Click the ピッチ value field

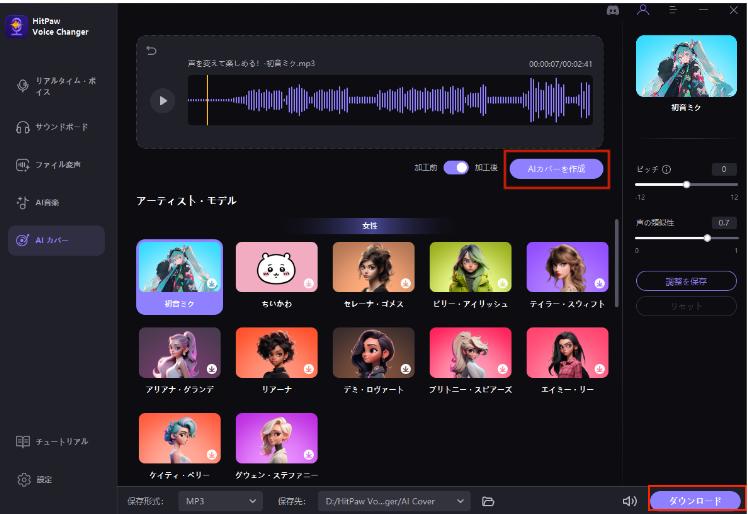pyautogui.click(x=724, y=169)
